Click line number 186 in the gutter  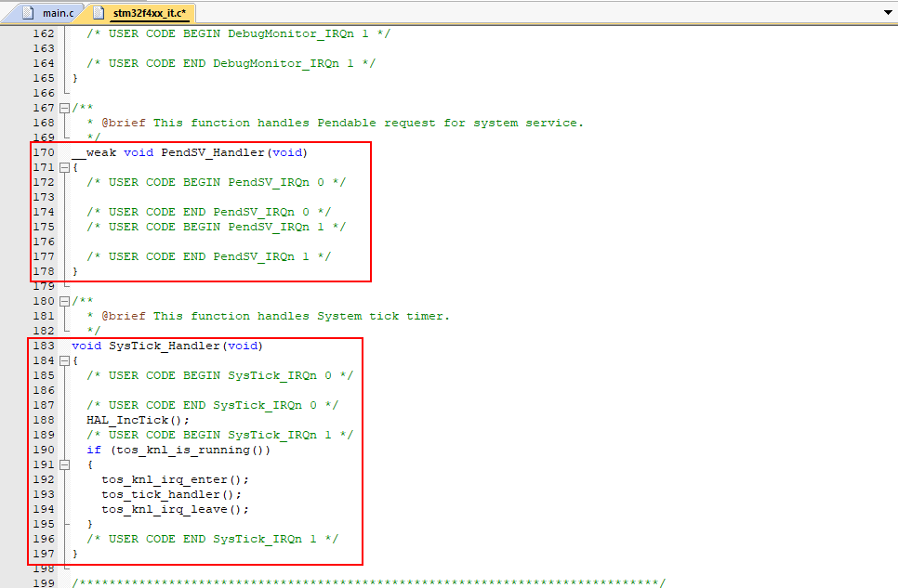pos(44,390)
